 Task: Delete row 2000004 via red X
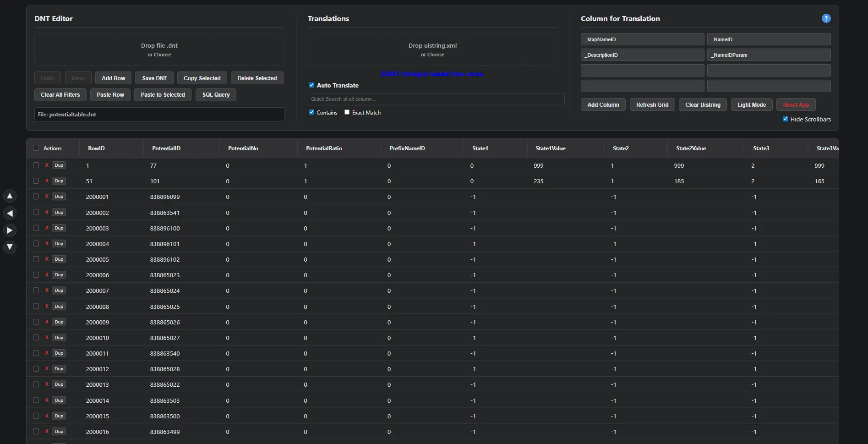(47, 244)
